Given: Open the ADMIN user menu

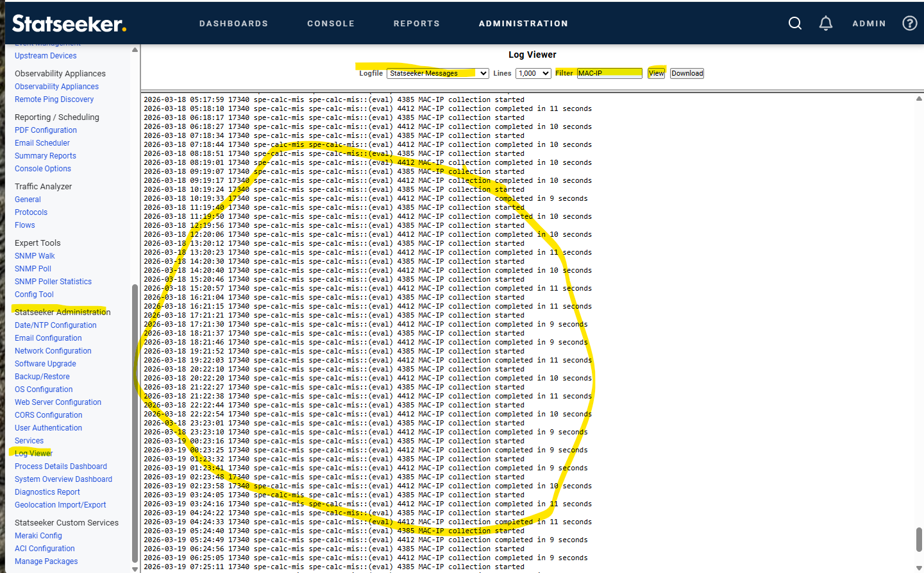Looking at the screenshot, I should tap(868, 24).
